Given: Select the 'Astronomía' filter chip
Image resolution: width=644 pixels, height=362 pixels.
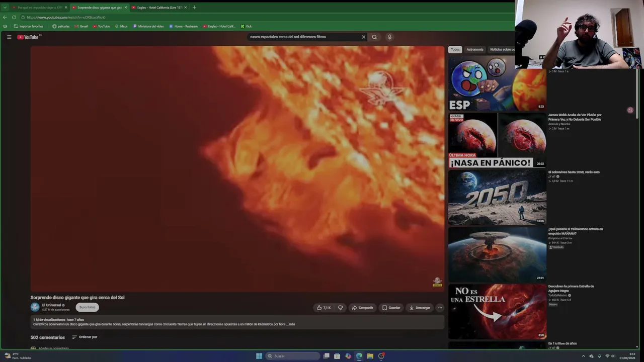Looking at the screenshot, I should click(x=475, y=49).
